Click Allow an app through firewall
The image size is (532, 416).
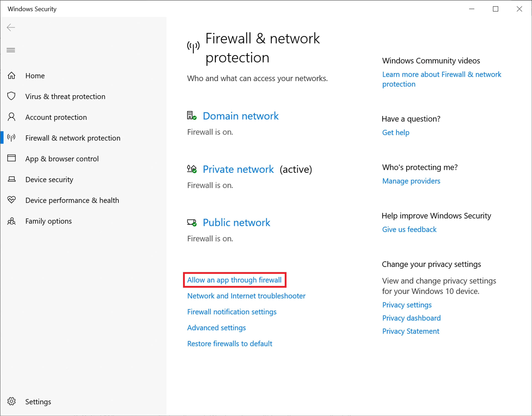[234, 280]
